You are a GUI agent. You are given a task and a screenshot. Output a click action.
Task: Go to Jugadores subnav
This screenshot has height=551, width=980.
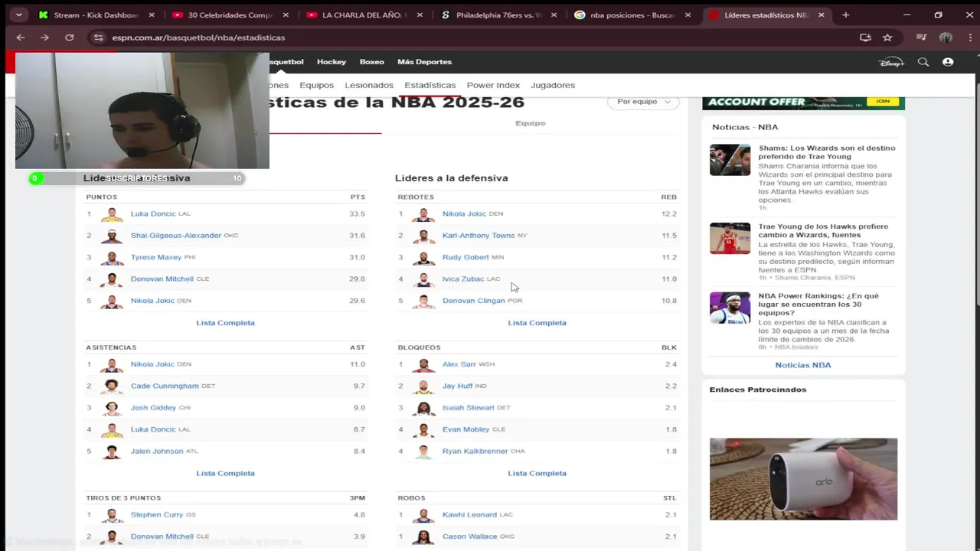553,85
